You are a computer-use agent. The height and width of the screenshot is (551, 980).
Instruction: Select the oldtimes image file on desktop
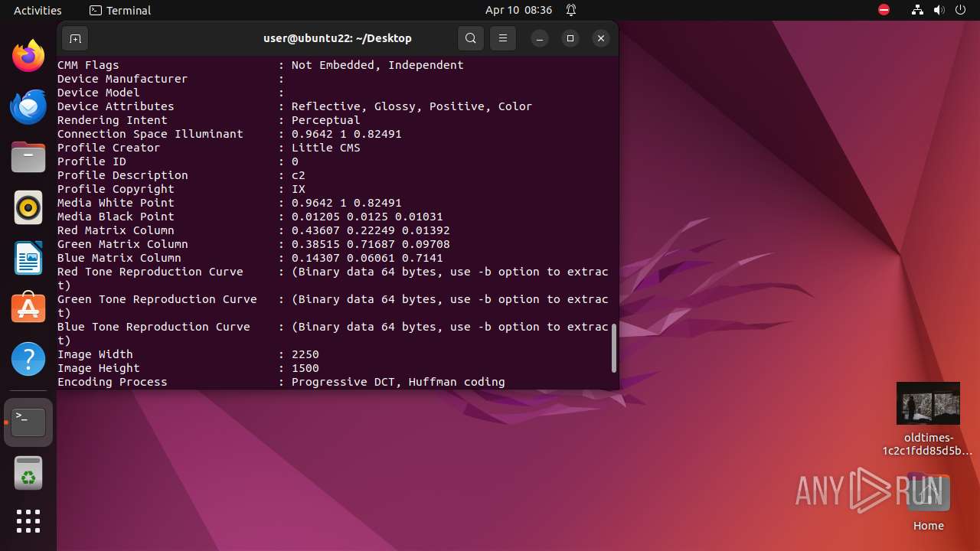(x=928, y=419)
